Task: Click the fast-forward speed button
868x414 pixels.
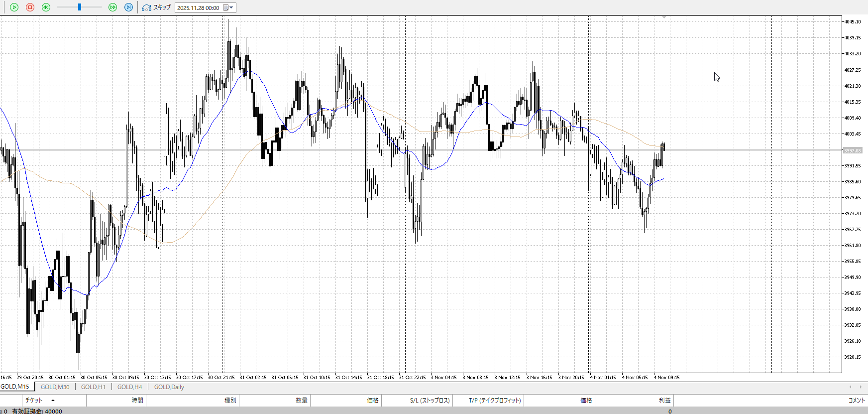Action: (x=112, y=7)
